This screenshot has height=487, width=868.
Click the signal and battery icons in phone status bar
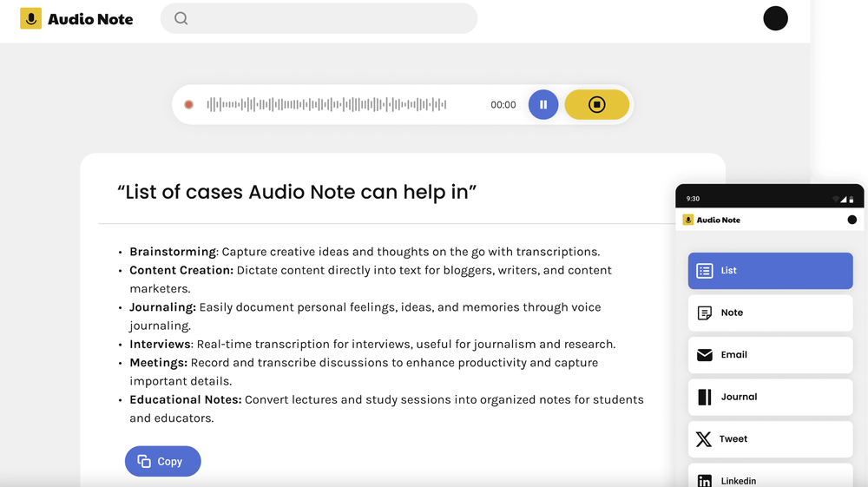coord(844,200)
